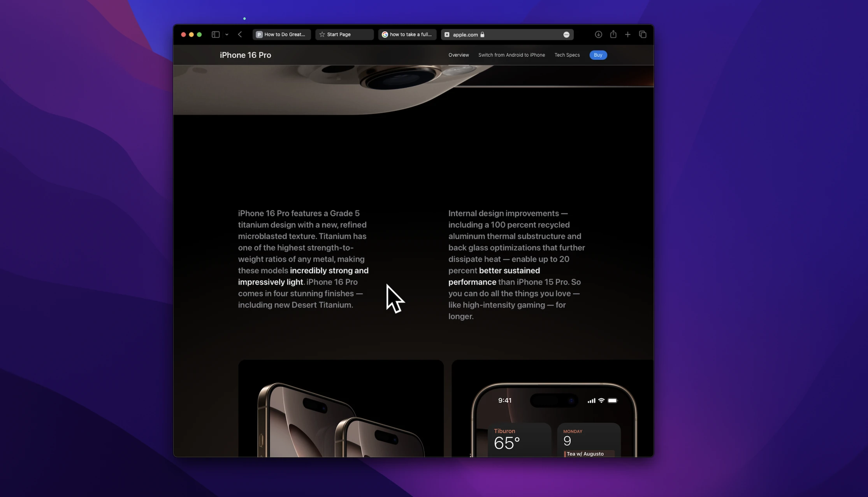Screen dimensions: 868x497
Task: Click the Overview navigation menu item
Action: click(459, 55)
